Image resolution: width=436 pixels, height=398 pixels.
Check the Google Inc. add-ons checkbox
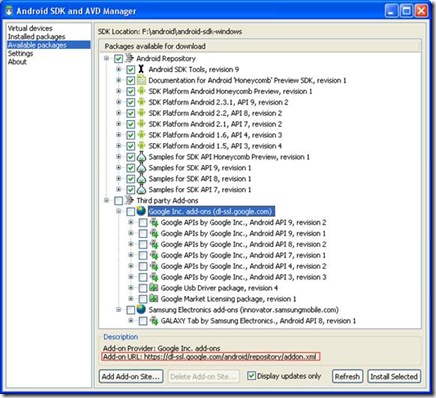[x=130, y=212]
